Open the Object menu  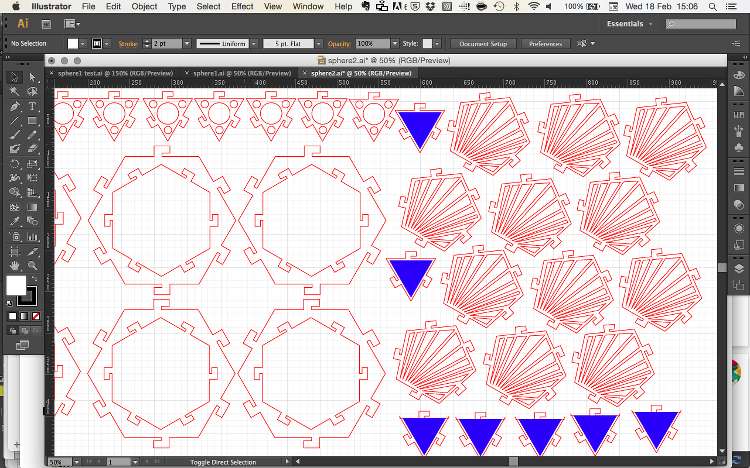click(144, 6)
